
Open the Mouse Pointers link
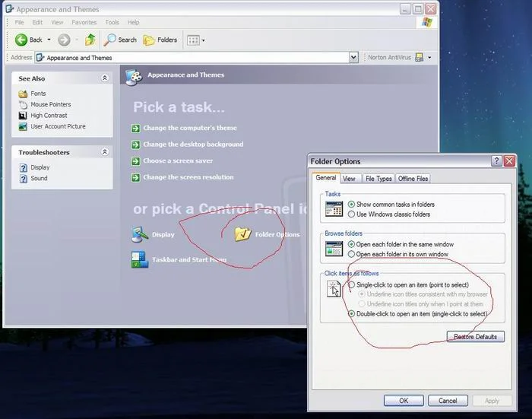tap(50, 104)
